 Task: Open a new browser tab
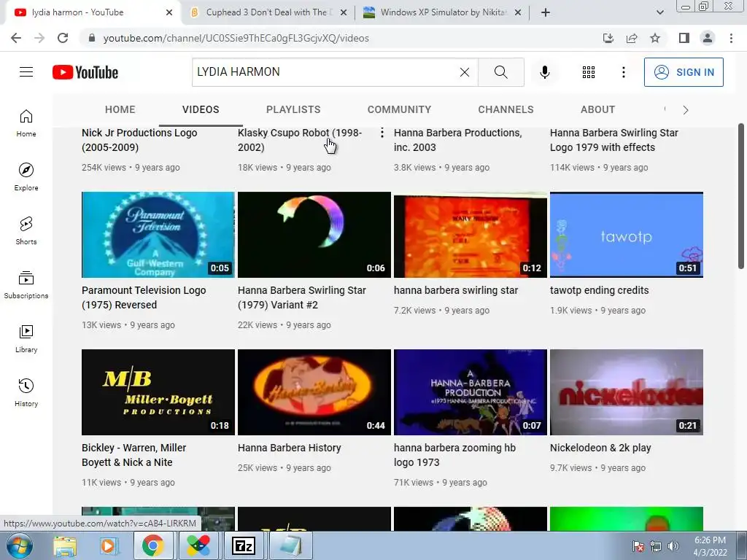coord(546,12)
